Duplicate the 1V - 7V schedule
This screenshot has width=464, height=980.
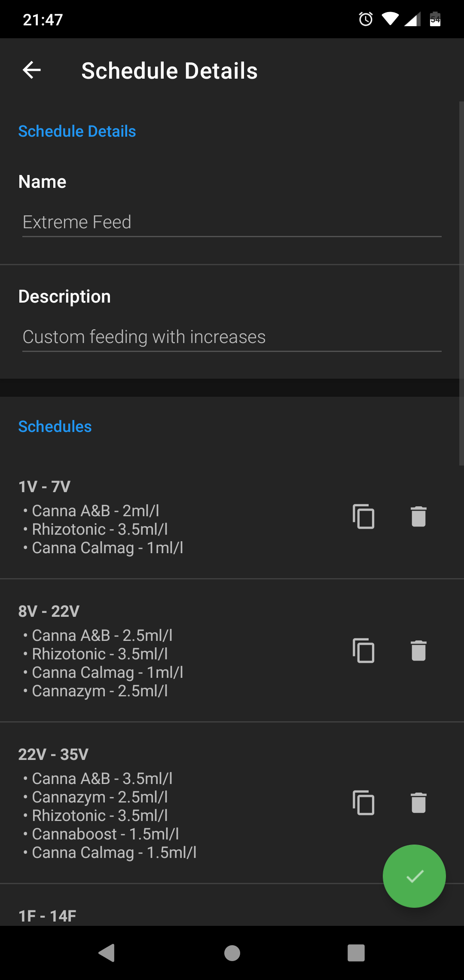pos(363,516)
